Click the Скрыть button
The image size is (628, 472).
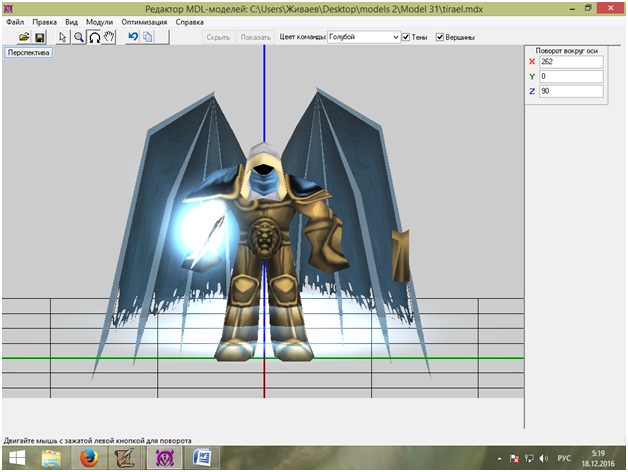click(x=217, y=37)
